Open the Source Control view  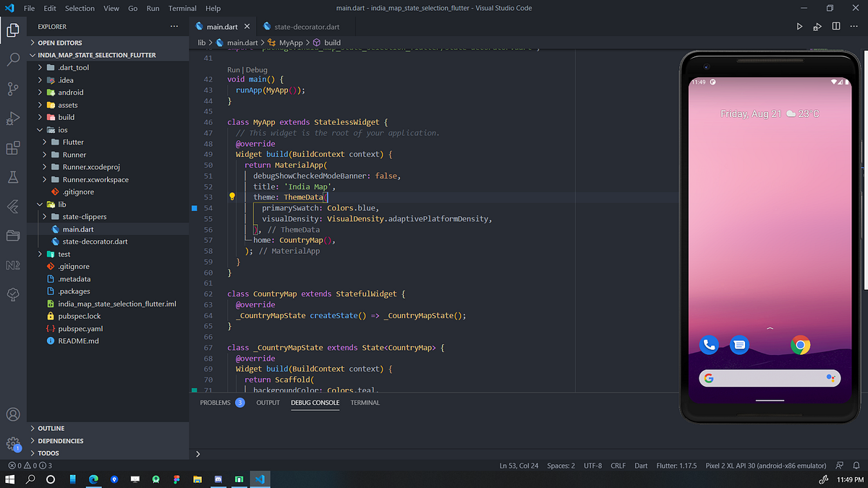coord(13,88)
